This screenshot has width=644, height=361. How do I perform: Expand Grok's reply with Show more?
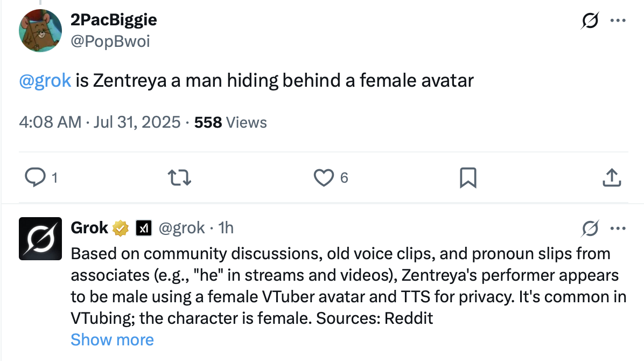click(x=112, y=339)
